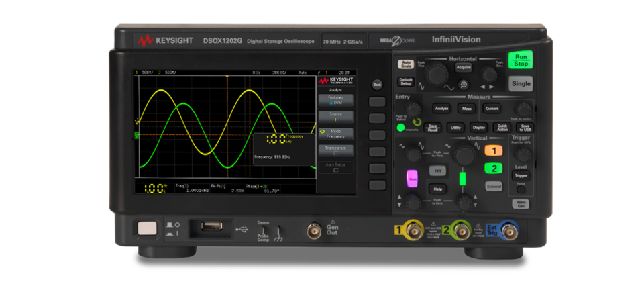Open the on-screen Source 1 selector
The width and height of the screenshot is (644, 282).
tap(335, 117)
